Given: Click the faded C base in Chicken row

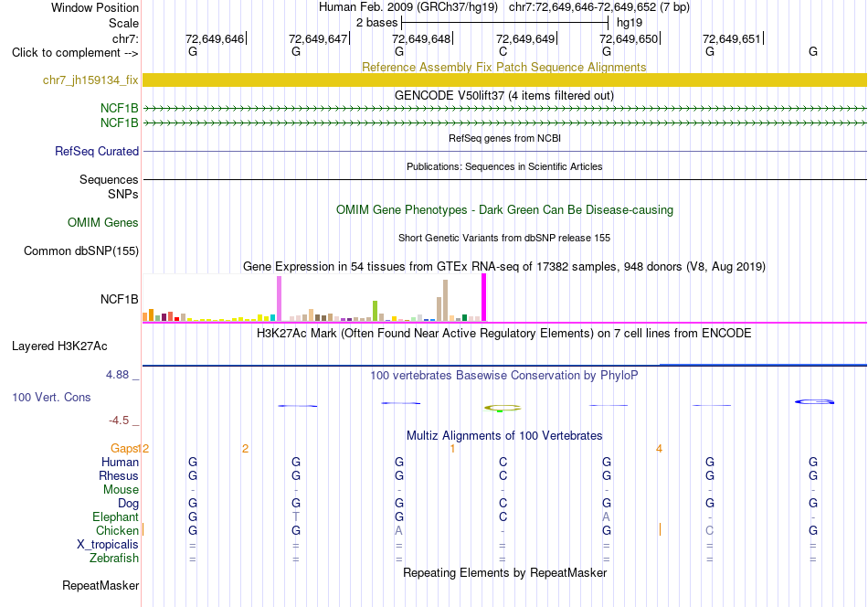Looking at the screenshot, I should click(x=709, y=530).
